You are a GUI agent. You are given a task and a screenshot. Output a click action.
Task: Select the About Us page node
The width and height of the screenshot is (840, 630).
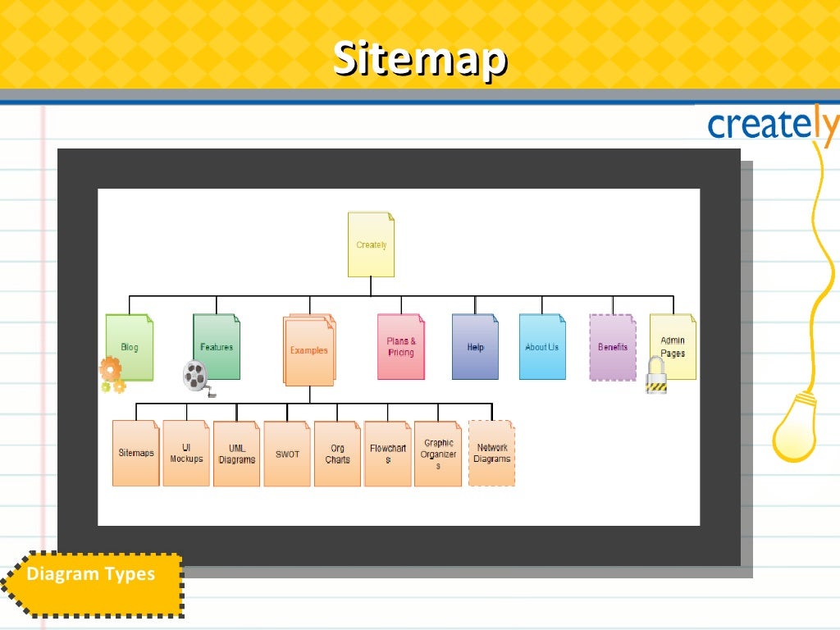(x=542, y=347)
